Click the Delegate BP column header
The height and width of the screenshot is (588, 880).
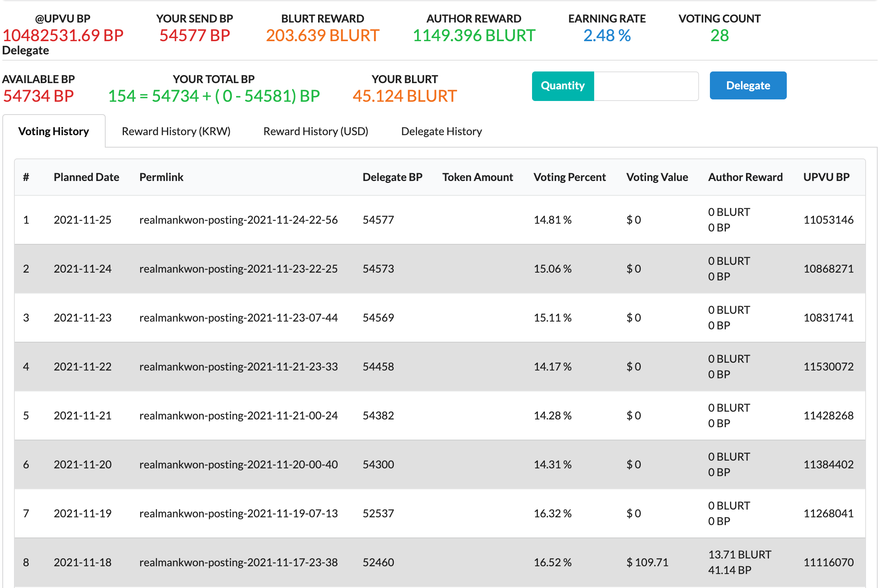click(x=392, y=177)
